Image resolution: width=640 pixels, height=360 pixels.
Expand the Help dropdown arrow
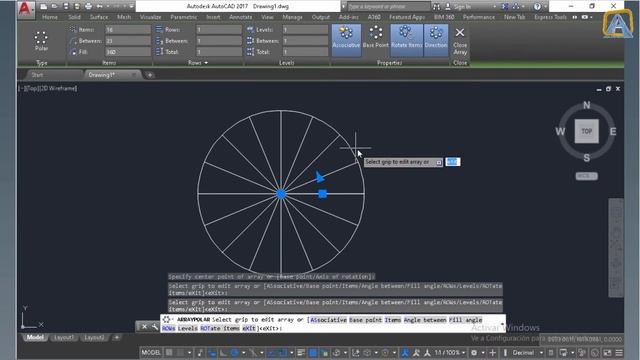tap(545, 7)
